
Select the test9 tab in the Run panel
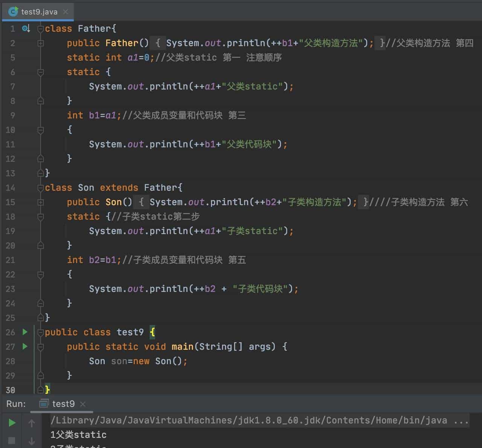pos(63,404)
